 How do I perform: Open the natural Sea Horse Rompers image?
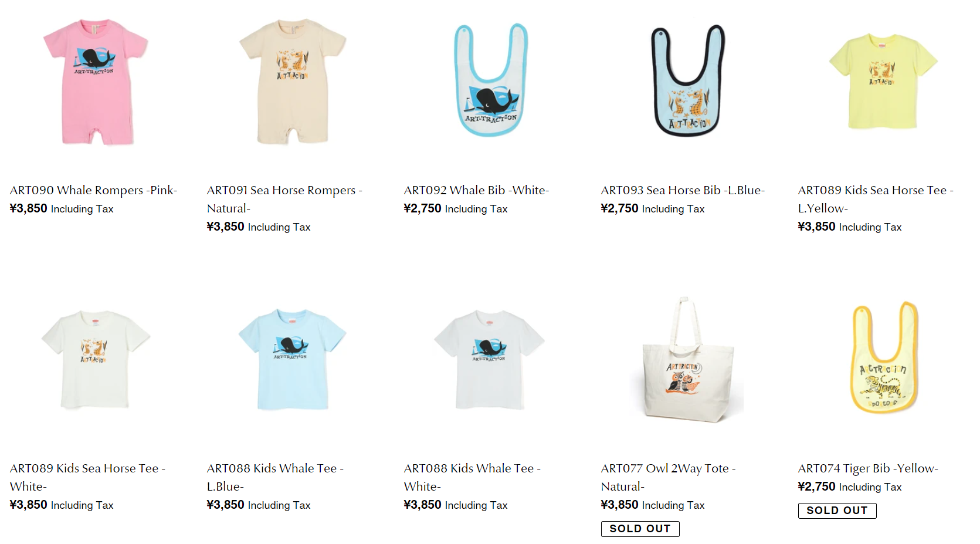[x=293, y=82]
